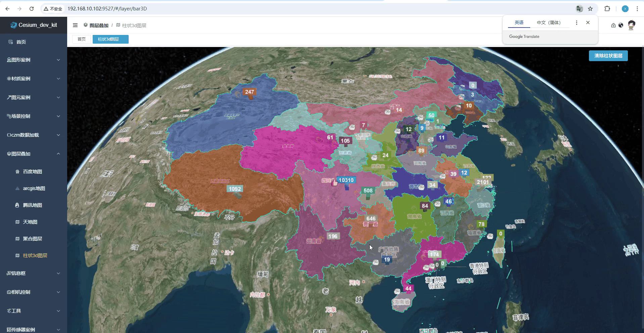This screenshot has width=644, height=333.
Task: Open the browser extensions puzzle icon
Action: 607,9
